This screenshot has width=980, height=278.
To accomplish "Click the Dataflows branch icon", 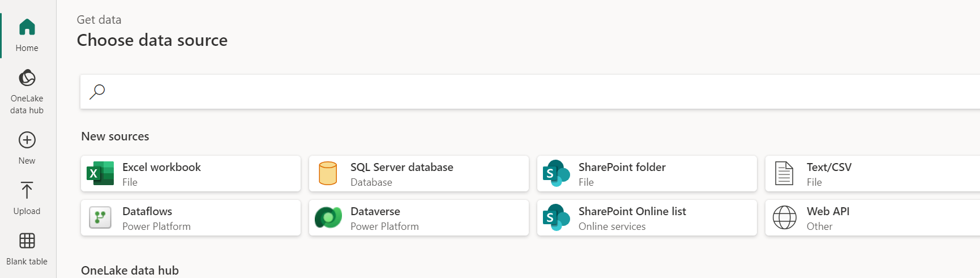I will point(100,217).
